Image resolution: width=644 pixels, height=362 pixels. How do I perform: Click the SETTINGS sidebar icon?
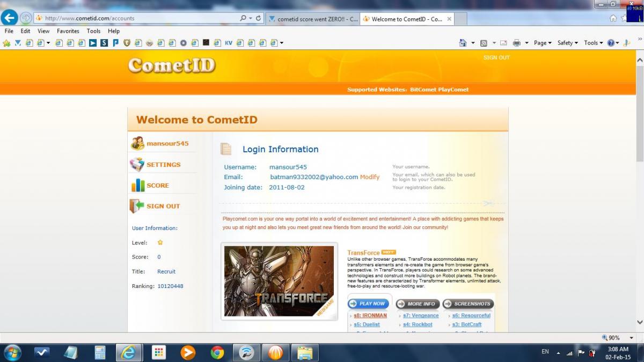137,165
